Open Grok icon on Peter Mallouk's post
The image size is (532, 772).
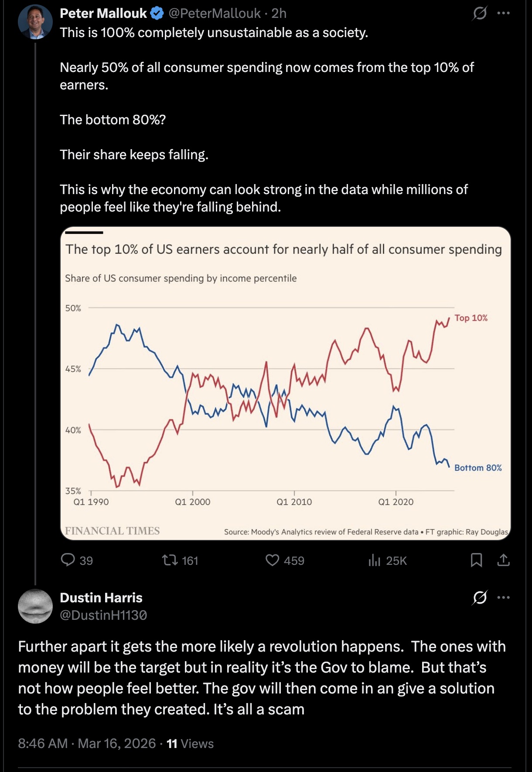click(x=480, y=14)
